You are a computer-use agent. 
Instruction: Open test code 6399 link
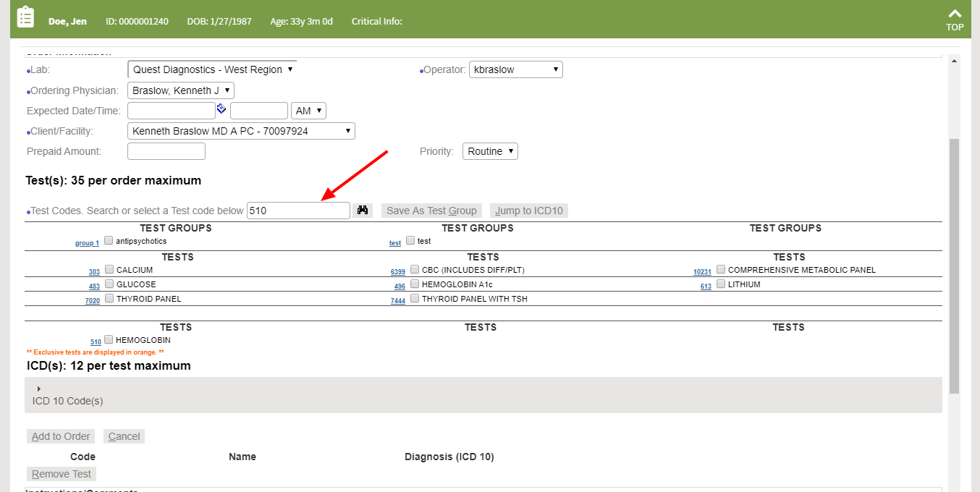398,272
